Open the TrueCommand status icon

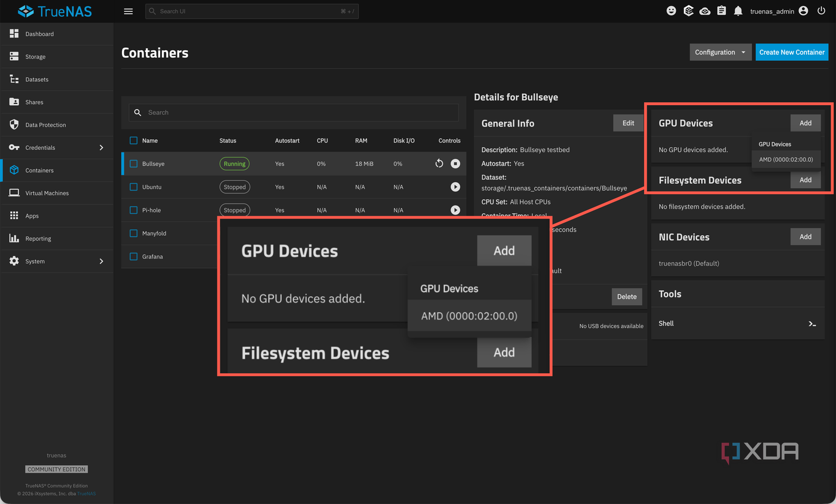point(688,11)
